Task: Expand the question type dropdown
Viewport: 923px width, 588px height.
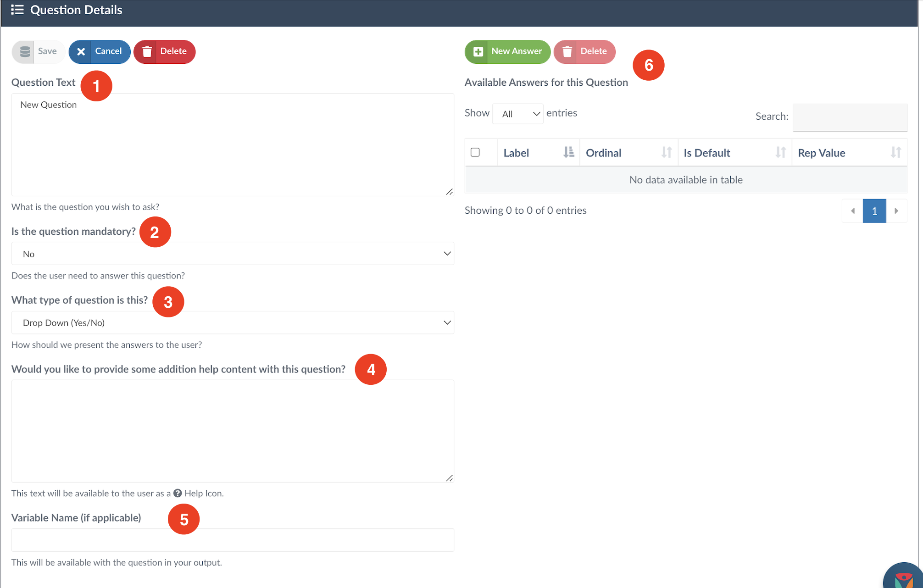Action: click(233, 323)
